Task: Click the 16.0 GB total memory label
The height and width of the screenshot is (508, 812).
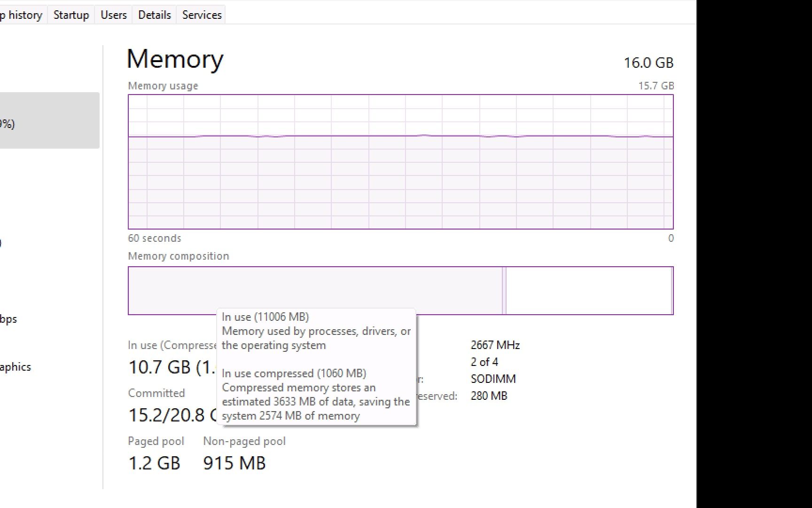Action: (648, 63)
